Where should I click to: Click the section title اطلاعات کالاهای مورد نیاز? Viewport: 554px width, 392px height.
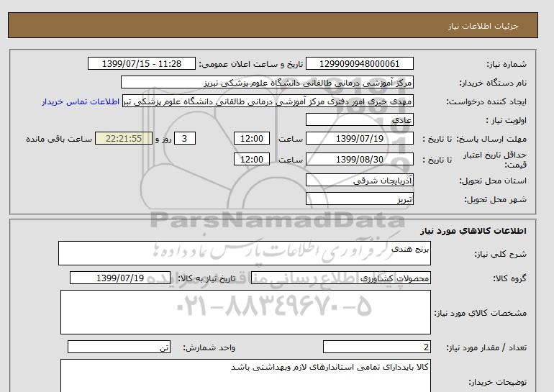tap(473, 231)
